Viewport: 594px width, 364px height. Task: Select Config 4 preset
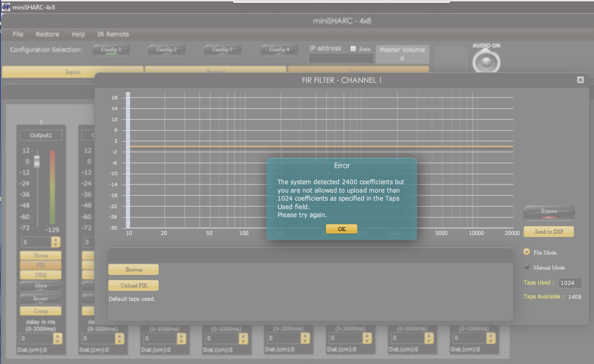279,50
